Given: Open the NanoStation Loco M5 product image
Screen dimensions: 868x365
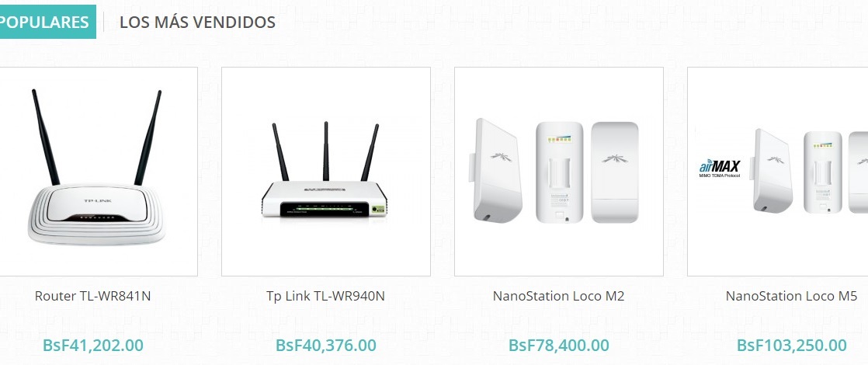Looking at the screenshot, I should click(778, 172).
